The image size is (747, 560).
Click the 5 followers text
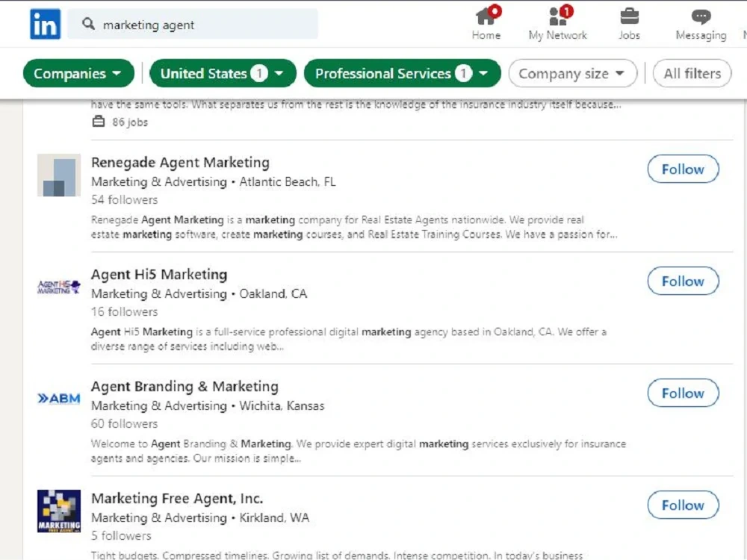coord(121,535)
